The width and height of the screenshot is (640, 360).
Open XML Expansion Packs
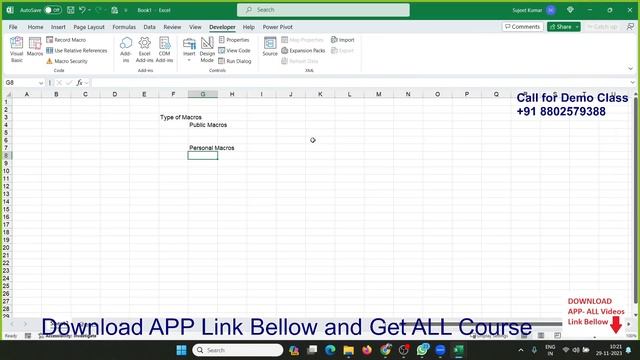point(303,50)
